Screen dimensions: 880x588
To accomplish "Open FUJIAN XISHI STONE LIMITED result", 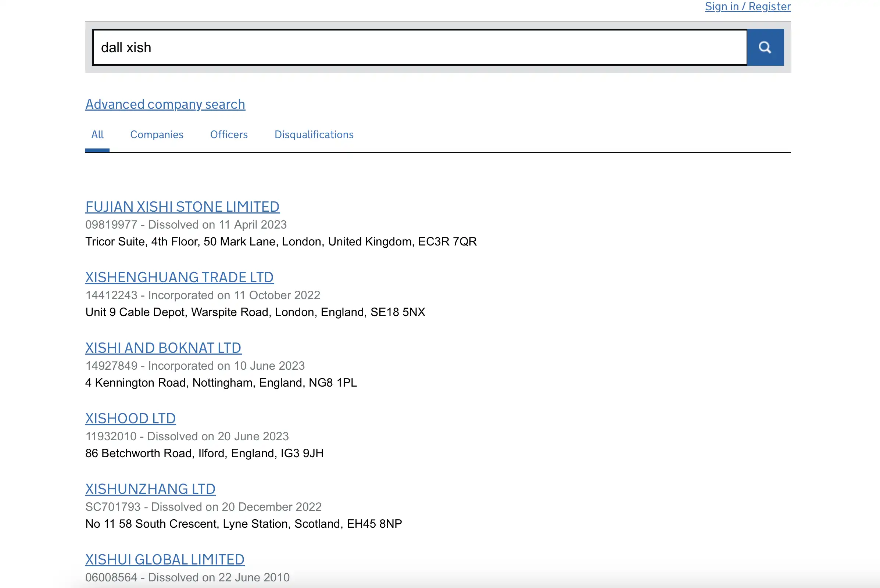I will coord(182,207).
